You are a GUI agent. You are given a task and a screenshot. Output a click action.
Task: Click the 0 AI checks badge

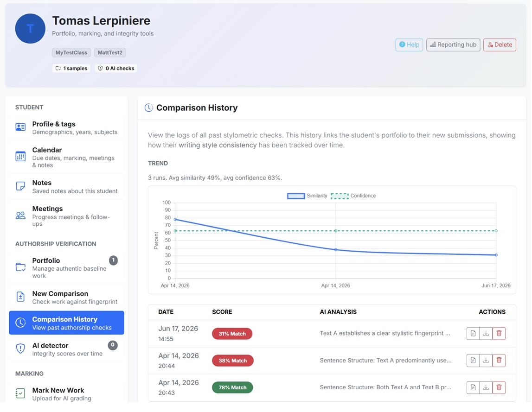[116, 69]
